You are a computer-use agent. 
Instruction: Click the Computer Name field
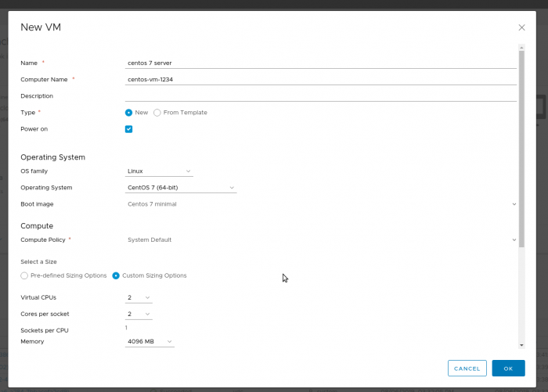point(320,80)
